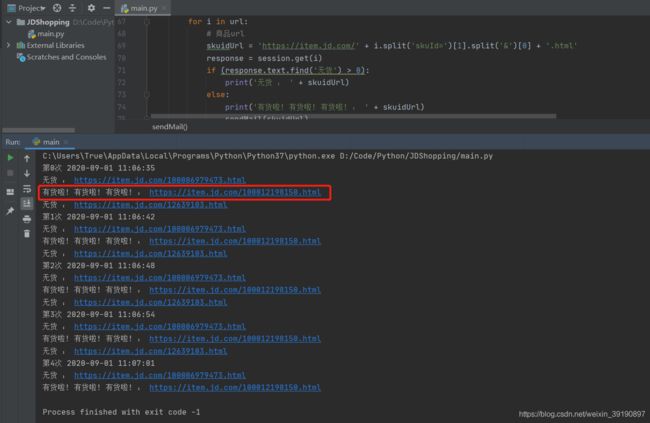650x423 pixels.
Task: Click the up arrow in the run toolbar
Action: coord(27,158)
